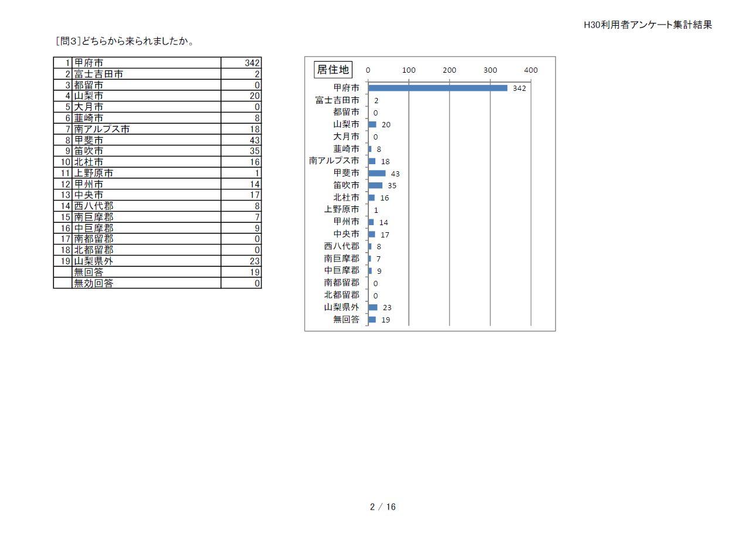
Task: Click the chart title 居住地
Action: (333, 70)
